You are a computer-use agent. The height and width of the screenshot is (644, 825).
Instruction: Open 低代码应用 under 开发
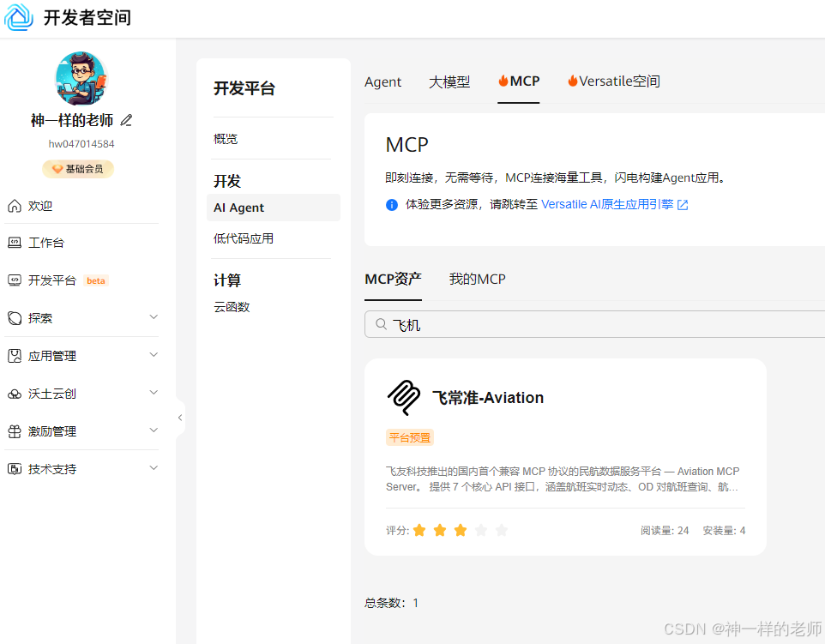(x=244, y=238)
